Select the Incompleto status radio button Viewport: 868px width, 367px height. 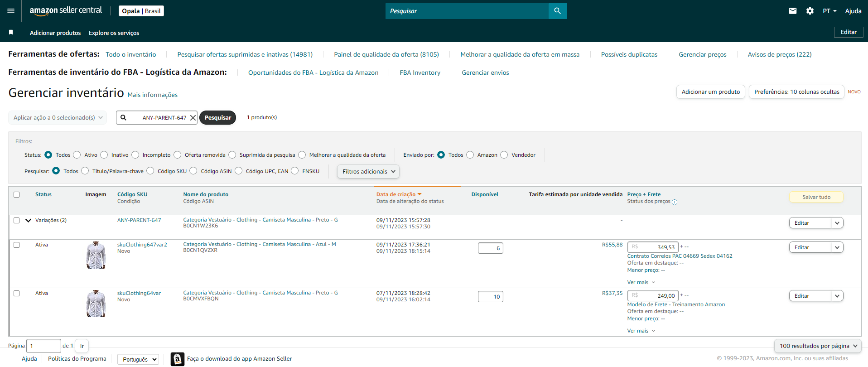click(135, 155)
